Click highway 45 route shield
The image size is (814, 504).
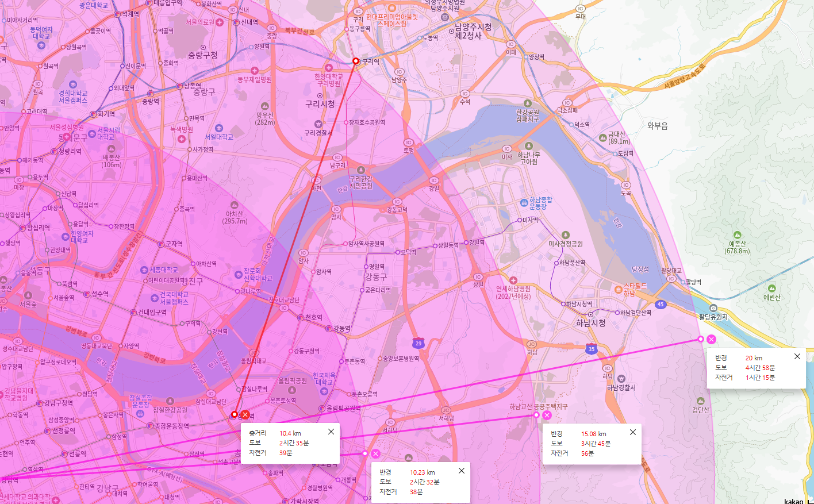(x=661, y=305)
